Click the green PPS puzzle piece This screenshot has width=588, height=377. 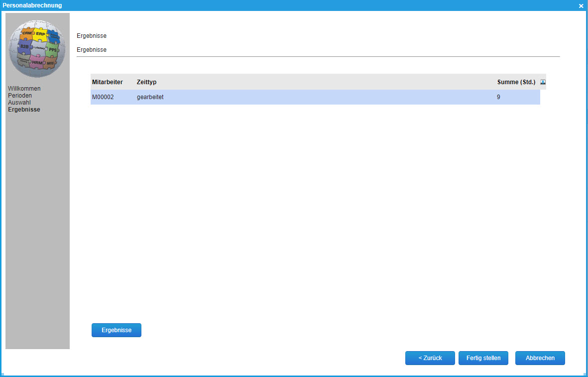pyautogui.click(x=52, y=50)
